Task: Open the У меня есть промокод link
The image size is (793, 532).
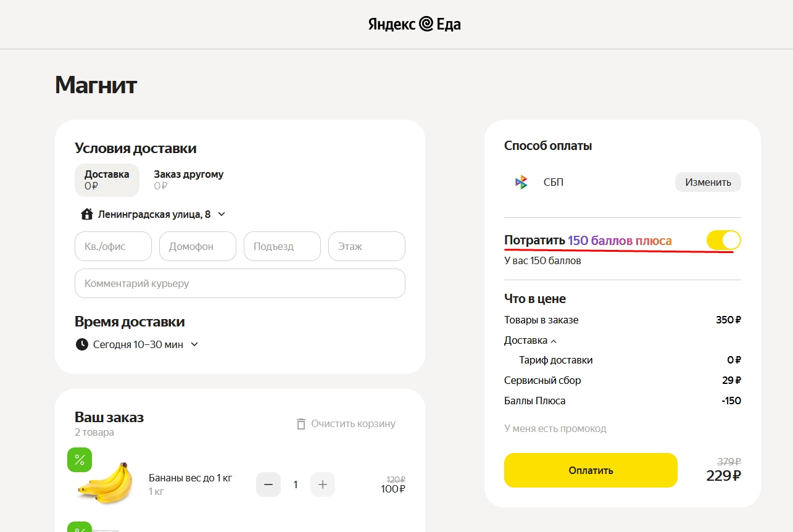Action: coord(555,428)
